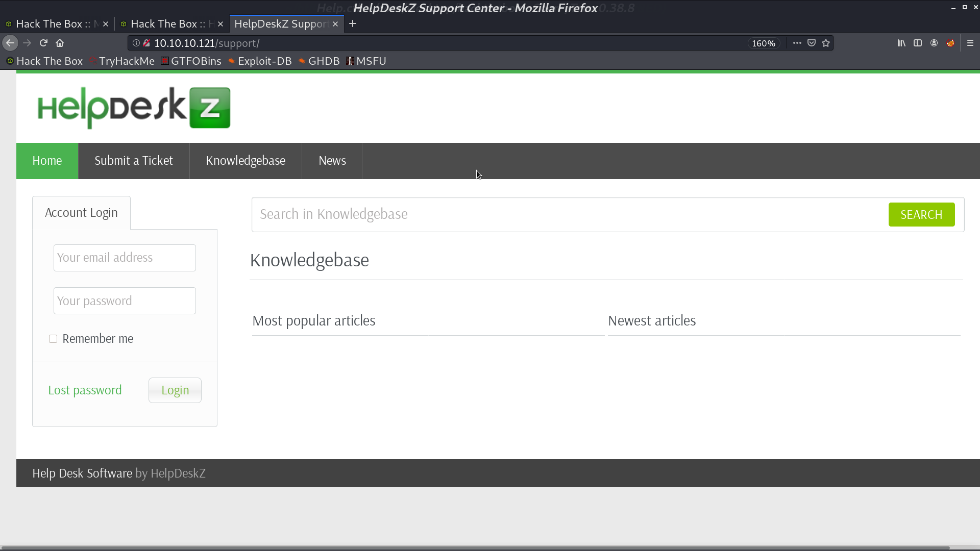Click the browser forward arrow
The image size is (980, 551).
click(x=27, y=43)
